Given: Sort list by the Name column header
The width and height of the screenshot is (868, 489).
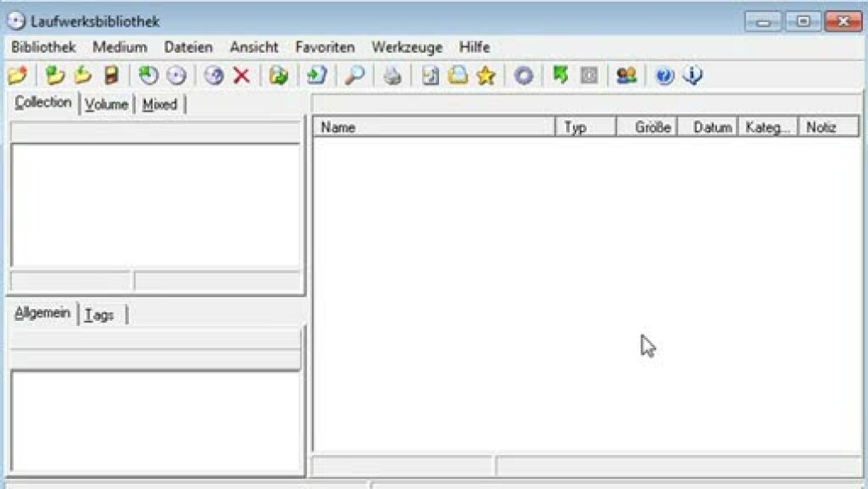Looking at the screenshot, I should tap(433, 127).
